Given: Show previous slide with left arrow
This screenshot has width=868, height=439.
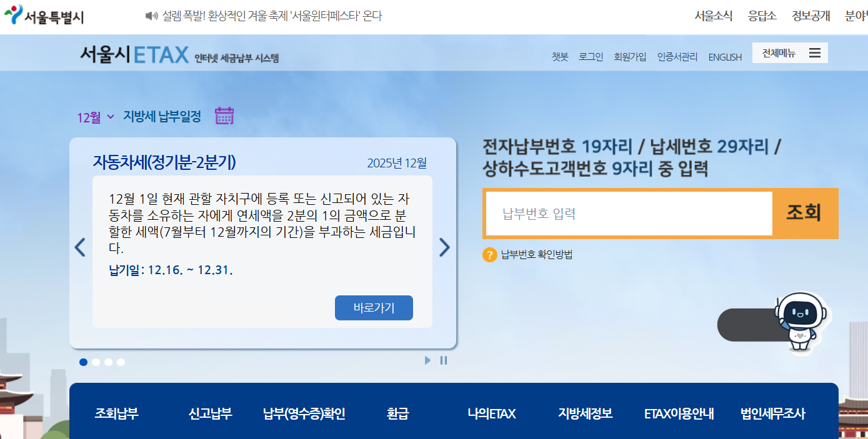Looking at the screenshot, I should (80, 247).
